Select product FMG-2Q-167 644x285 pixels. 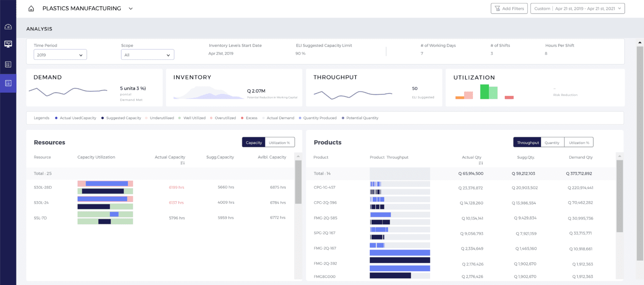[x=325, y=249]
